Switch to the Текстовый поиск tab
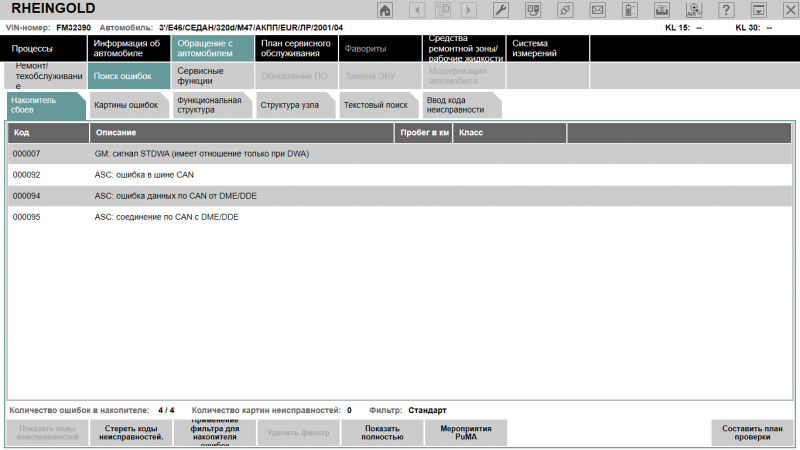Screen dimensions: 800x450 [x=379, y=105]
